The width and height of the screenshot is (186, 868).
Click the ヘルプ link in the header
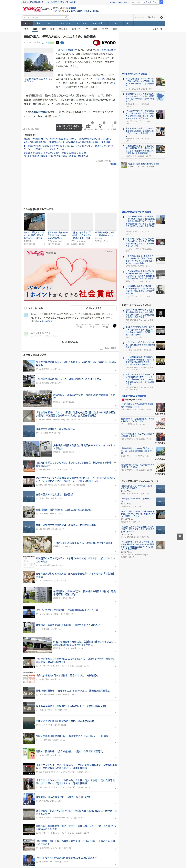point(127,2)
